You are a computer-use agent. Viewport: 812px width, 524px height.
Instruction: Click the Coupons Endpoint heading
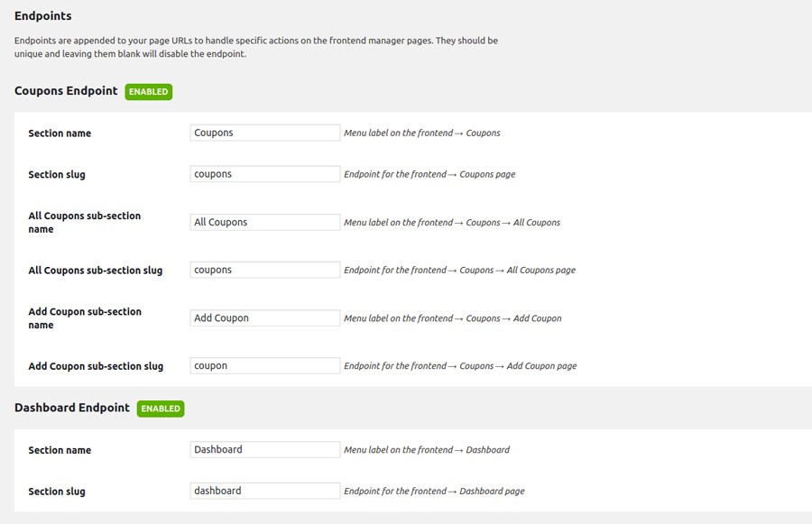(x=66, y=91)
